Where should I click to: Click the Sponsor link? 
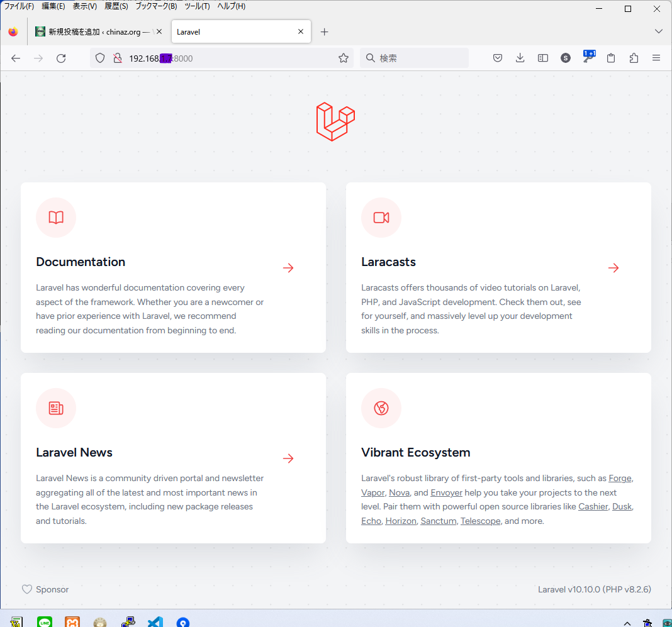click(x=45, y=590)
